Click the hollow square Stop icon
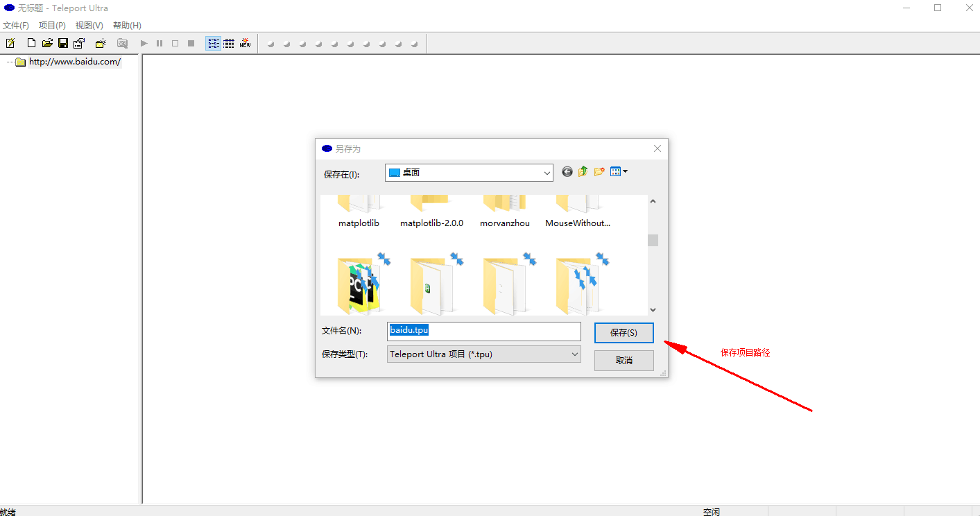This screenshot has width=980, height=516. (175, 43)
